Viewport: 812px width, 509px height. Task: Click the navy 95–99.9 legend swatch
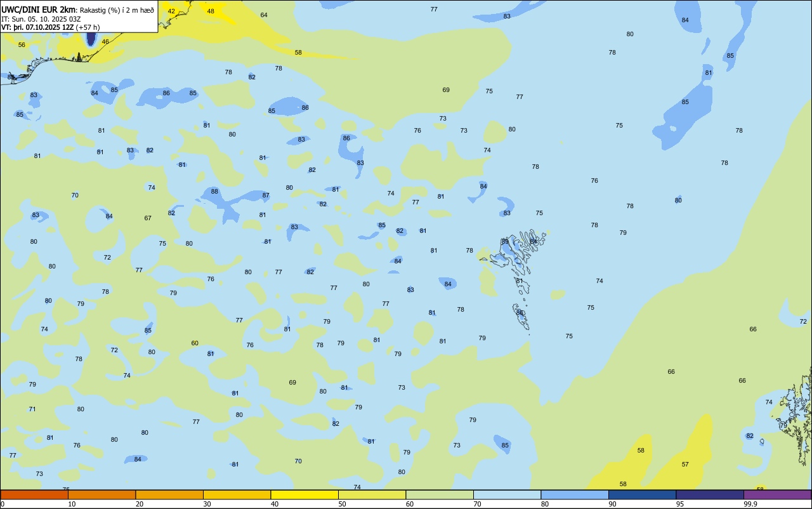coord(710,494)
